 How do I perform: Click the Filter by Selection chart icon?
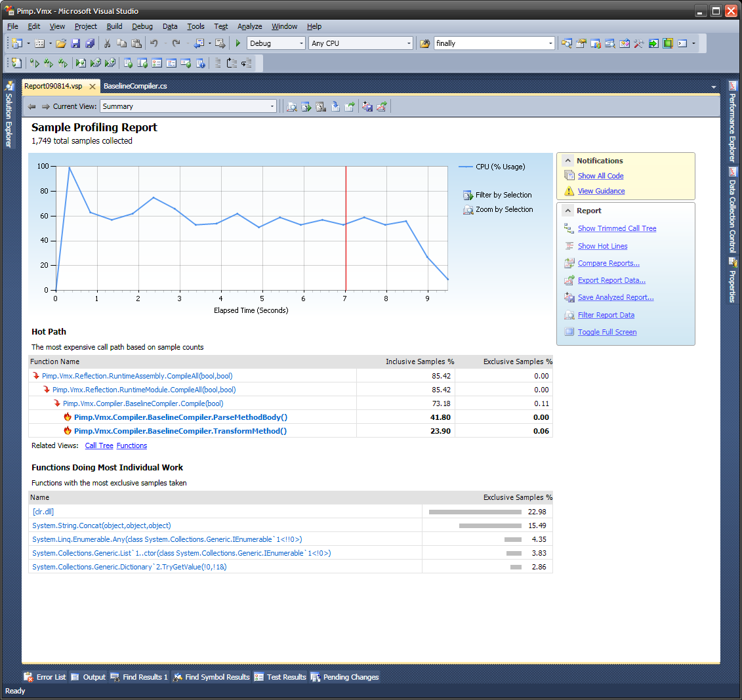468,195
